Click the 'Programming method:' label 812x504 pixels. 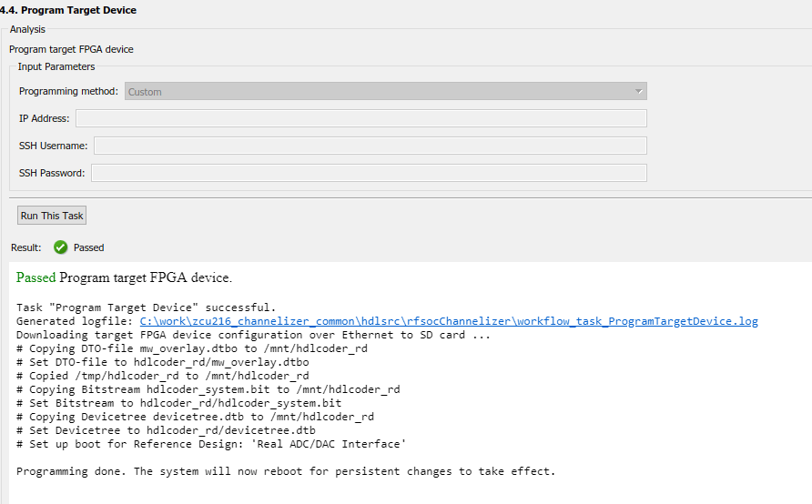pyautogui.click(x=68, y=92)
